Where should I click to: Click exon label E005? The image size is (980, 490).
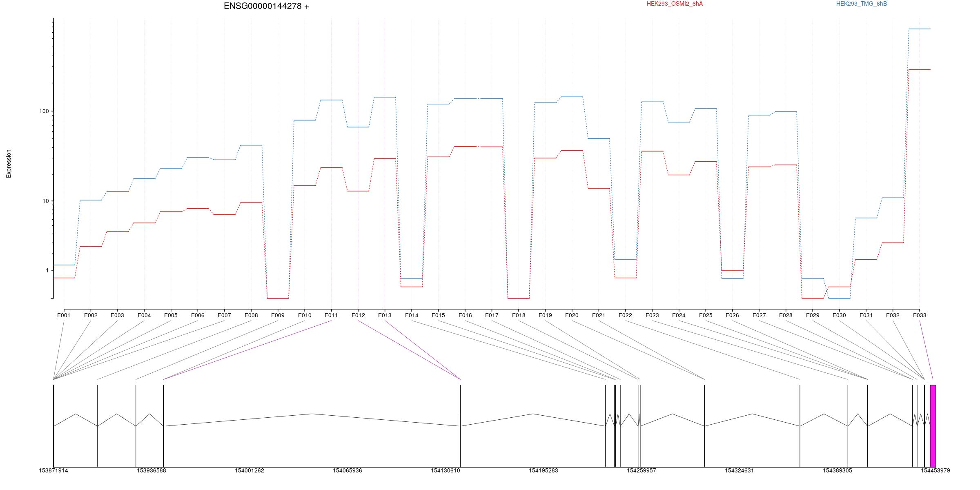pos(171,315)
